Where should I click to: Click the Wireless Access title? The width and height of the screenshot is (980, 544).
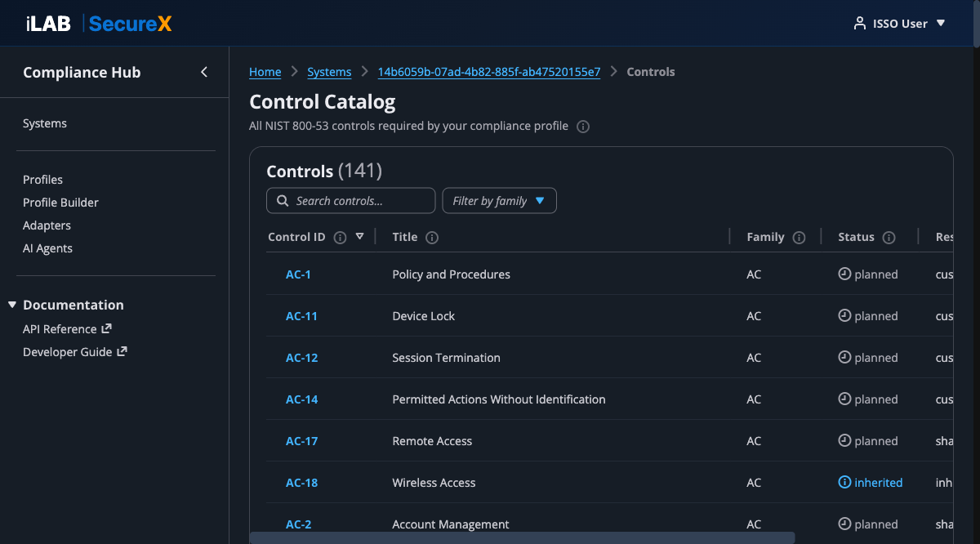pyautogui.click(x=434, y=483)
